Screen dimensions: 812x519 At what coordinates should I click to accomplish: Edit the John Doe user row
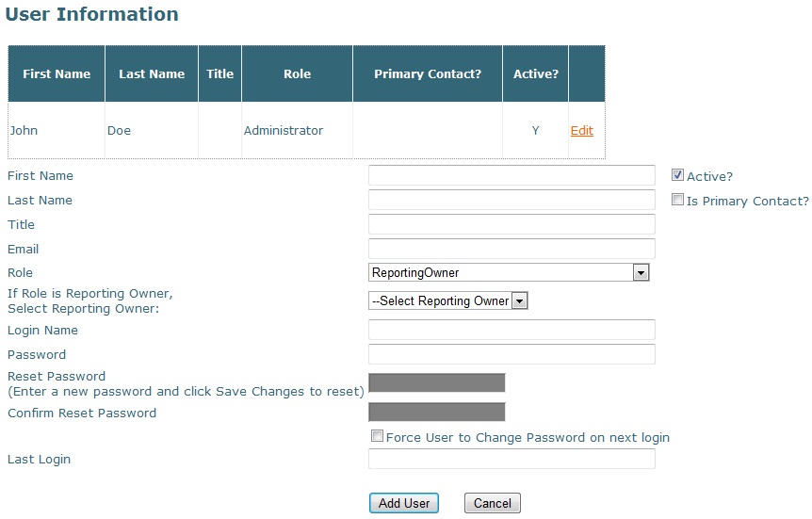pyautogui.click(x=581, y=131)
